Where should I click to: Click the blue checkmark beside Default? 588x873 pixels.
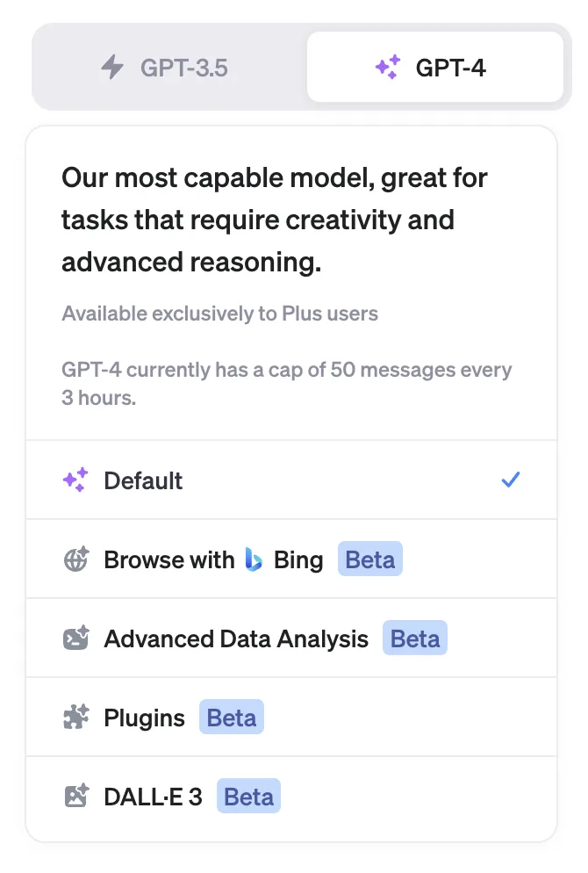pyautogui.click(x=510, y=480)
